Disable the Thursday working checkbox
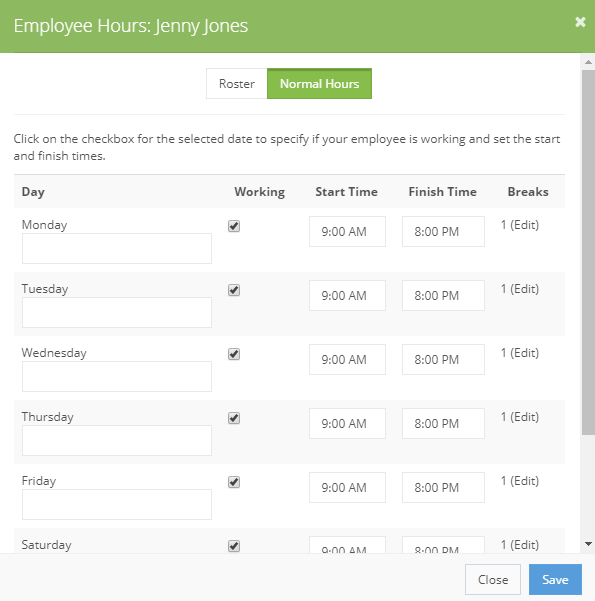 (234, 418)
